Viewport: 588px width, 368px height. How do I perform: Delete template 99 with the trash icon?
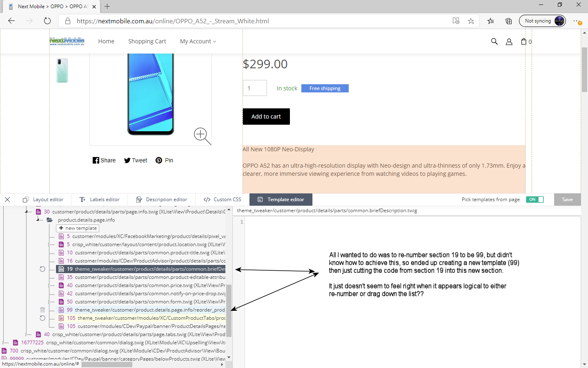[x=42, y=310]
